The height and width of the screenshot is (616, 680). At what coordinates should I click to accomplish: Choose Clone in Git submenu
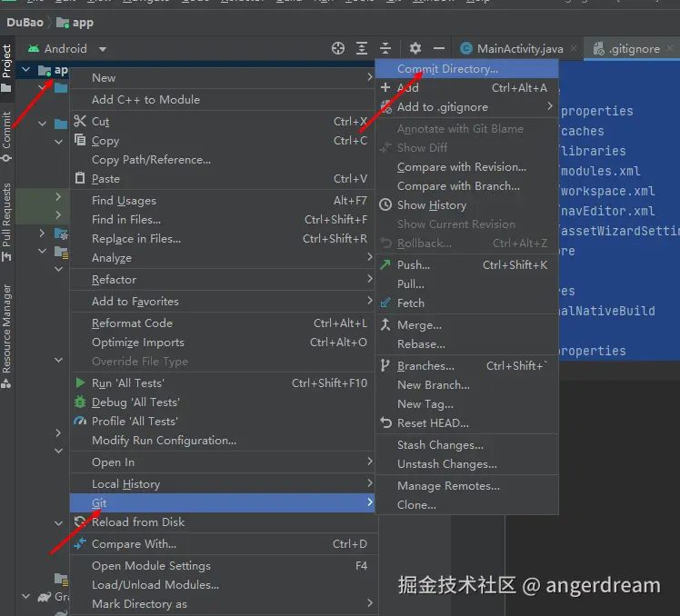click(466, 505)
